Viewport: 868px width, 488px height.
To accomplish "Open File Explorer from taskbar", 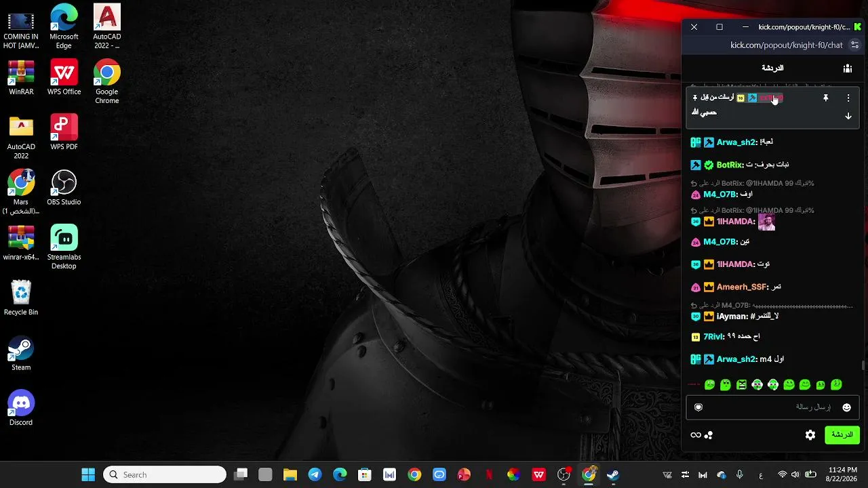I will click(x=290, y=474).
